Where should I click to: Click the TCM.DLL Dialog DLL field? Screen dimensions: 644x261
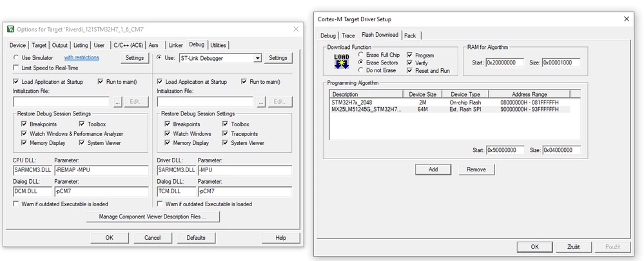[x=176, y=191]
